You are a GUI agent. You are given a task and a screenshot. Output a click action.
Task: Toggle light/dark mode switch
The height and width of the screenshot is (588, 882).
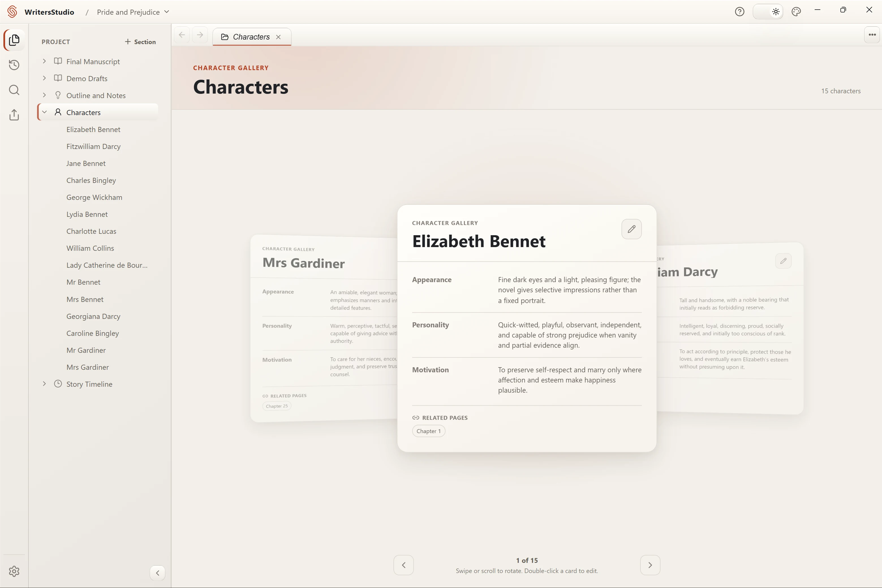(768, 12)
